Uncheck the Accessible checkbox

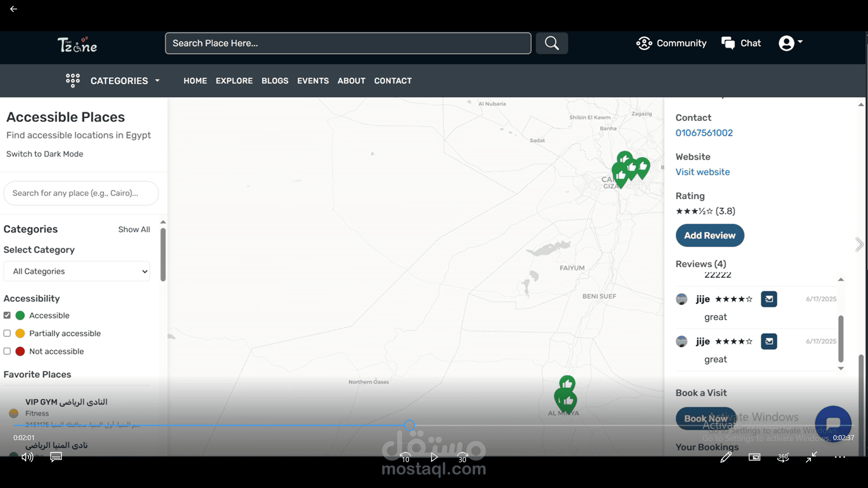coord(7,315)
